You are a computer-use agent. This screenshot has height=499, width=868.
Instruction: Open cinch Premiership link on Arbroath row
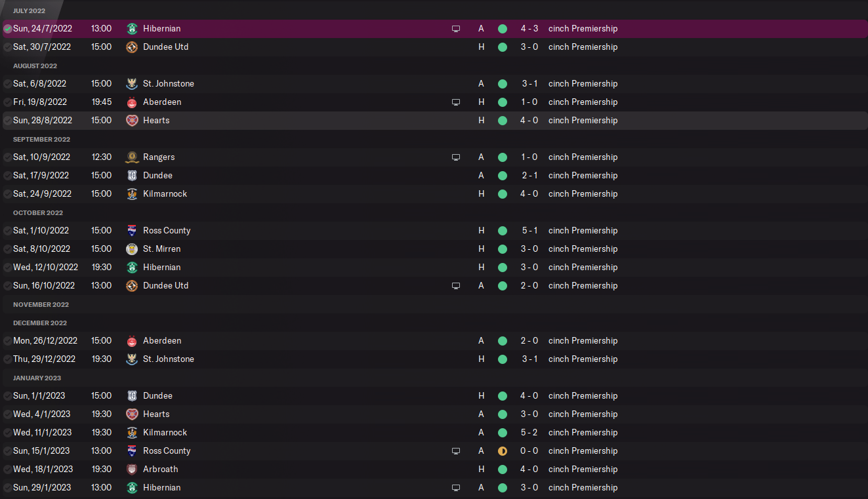(583, 469)
